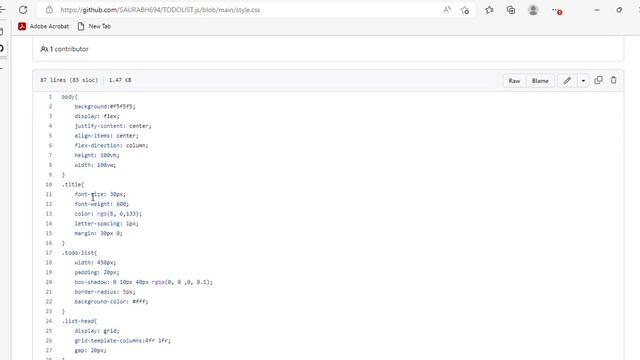This screenshot has height=360, width=640.
Task: Click the 'color: rgb(0, 6,133);' line
Action: pyautogui.click(x=108, y=214)
